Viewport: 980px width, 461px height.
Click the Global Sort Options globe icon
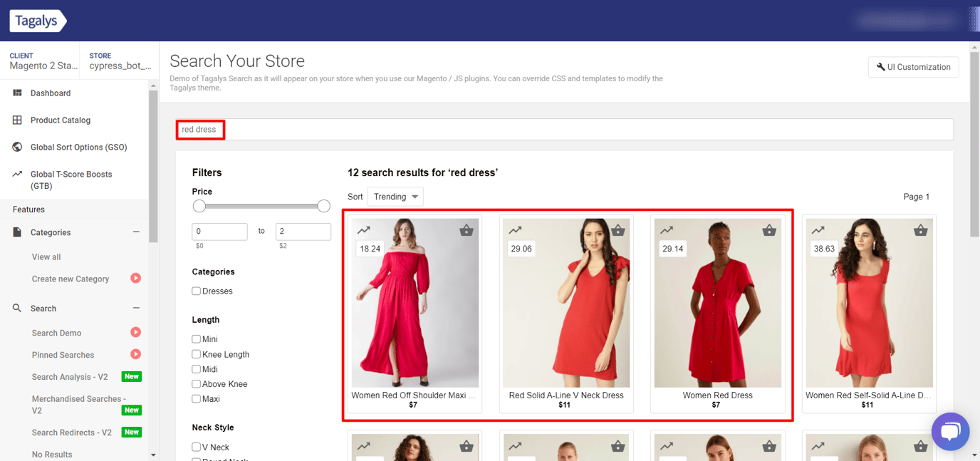18,147
